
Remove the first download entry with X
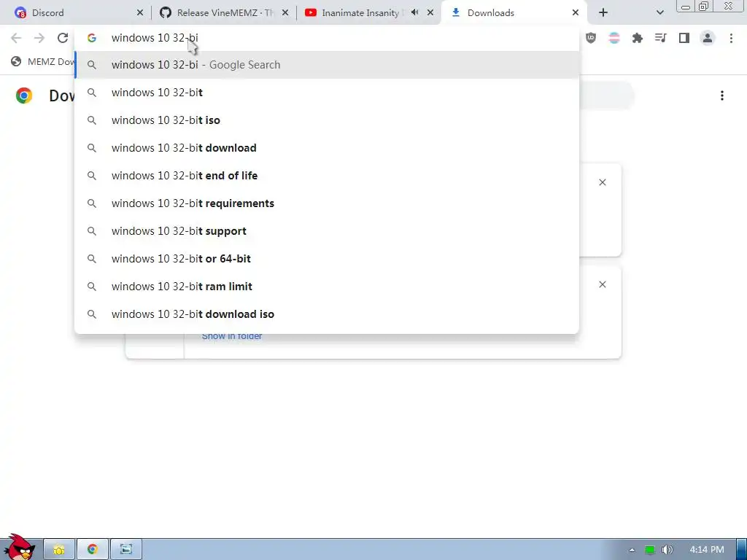coord(602,182)
